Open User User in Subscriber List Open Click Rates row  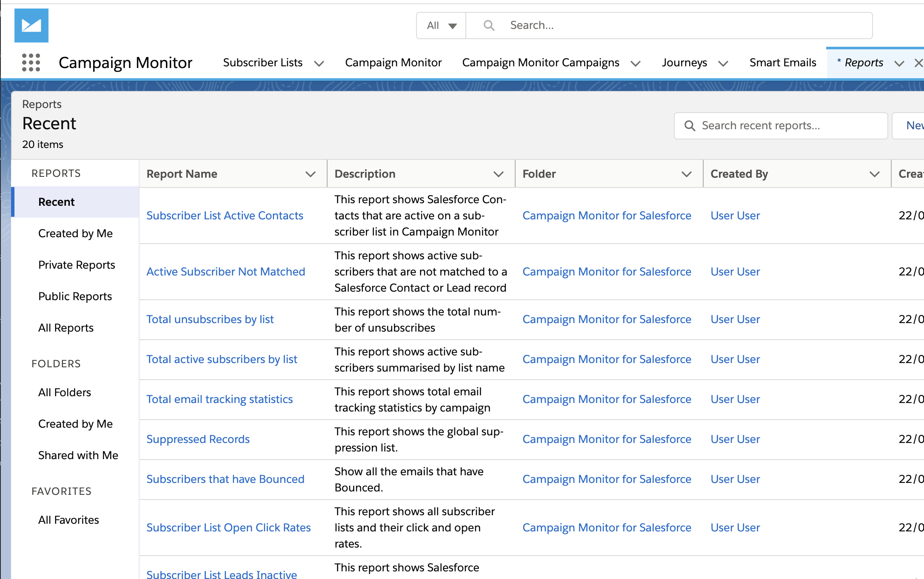pyautogui.click(x=735, y=528)
